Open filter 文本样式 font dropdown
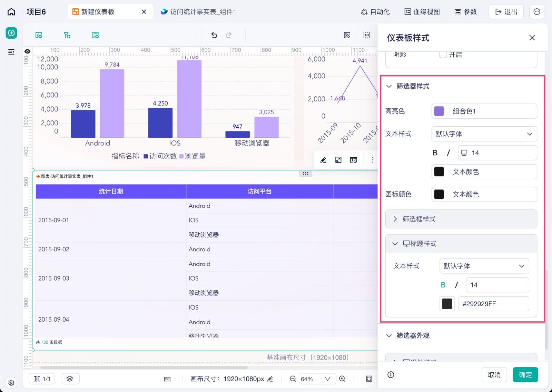This screenshot has height=392, width=552. click(x=484, y=134)
